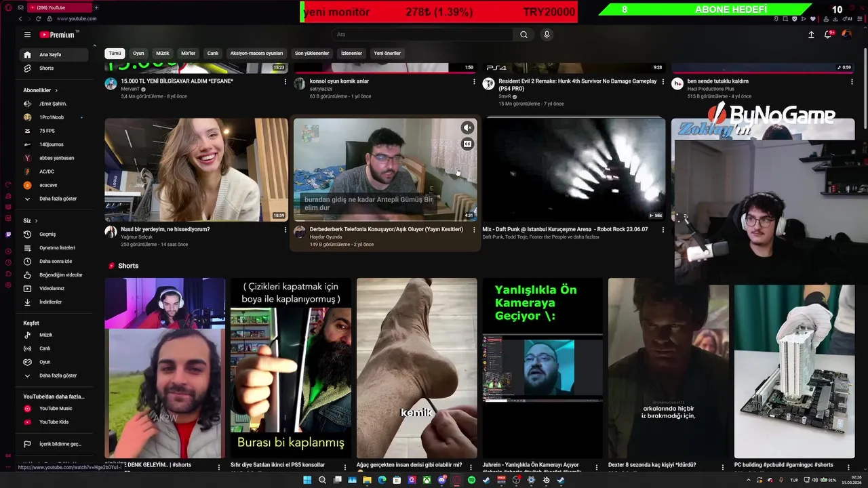The image size is (868, 488).
Task: Open options menu for ben sende tutuklu kaldım
Action: (852, 81)
